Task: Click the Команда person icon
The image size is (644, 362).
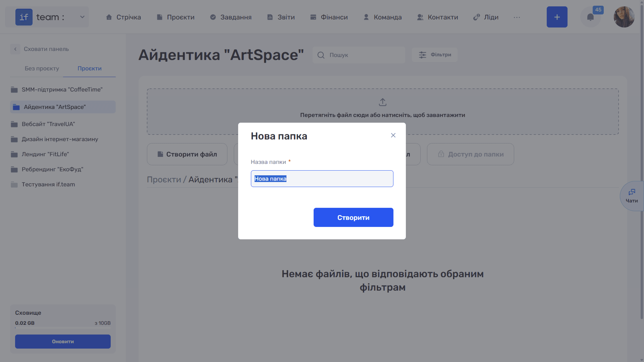Action: [x=366, y=17]
